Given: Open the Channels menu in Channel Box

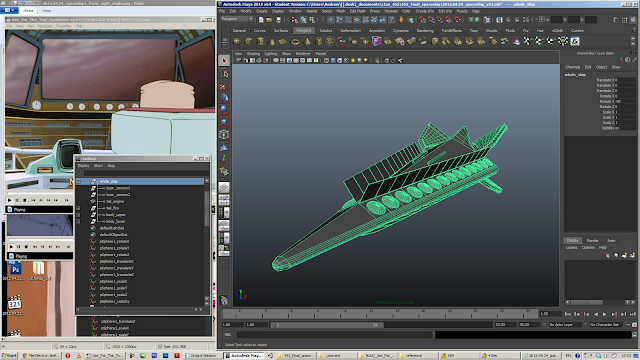Looking at the screenshot, I should pyautogui.click(x=573, y=67).
